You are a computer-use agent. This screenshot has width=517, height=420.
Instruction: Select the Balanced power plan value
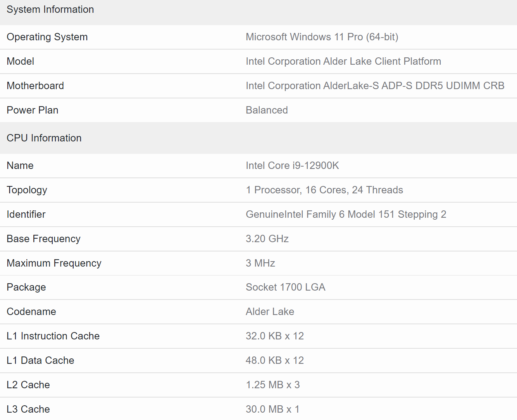[267, 110]
